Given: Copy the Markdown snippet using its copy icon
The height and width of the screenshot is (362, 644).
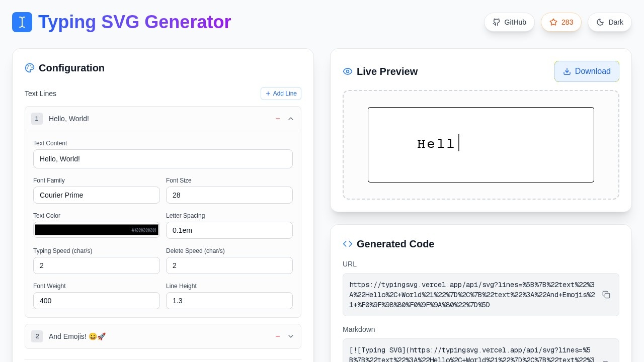Looking at the screenshot, I should (x=606, y=360).
